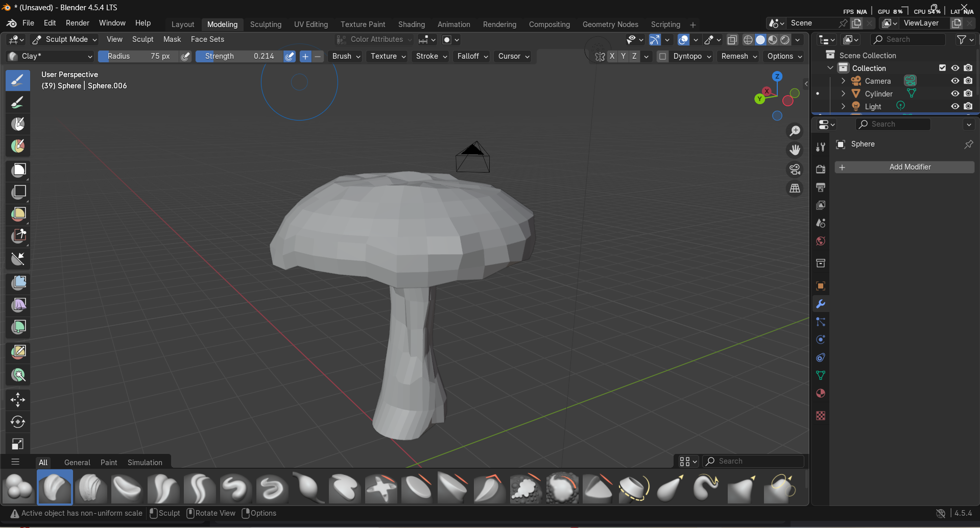Open the Render menu

[x=77, y=23]
